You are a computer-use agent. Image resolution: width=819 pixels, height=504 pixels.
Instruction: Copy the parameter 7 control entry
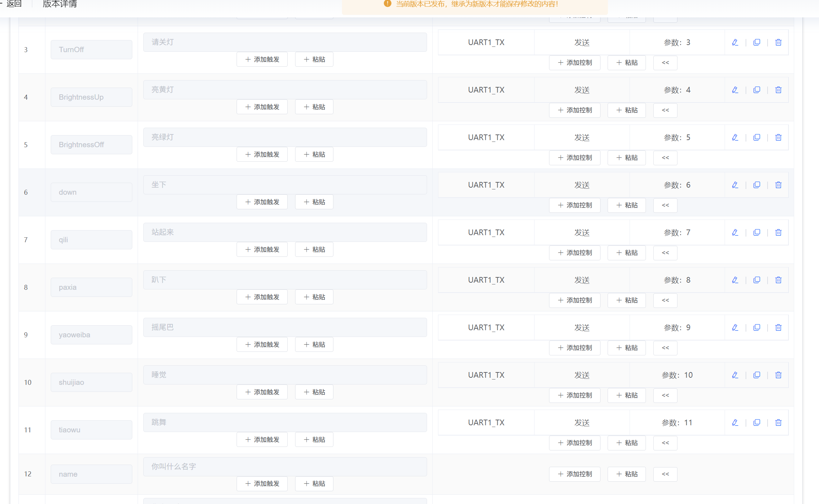click(757, 233)
